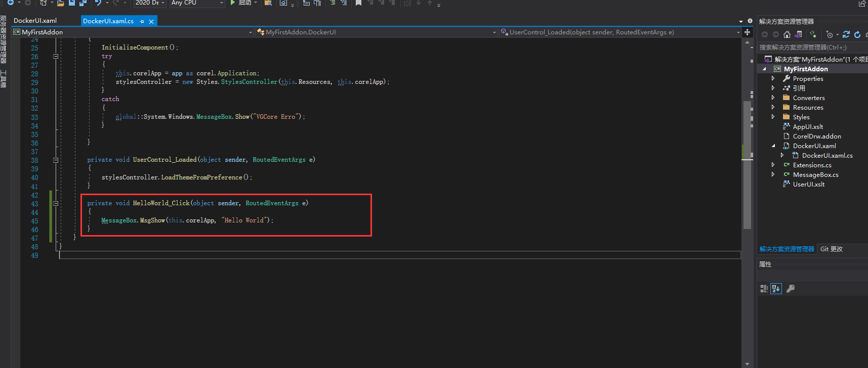Click the split editor window icon
Viewport: 868px width, 368px height.
(747, 32)
